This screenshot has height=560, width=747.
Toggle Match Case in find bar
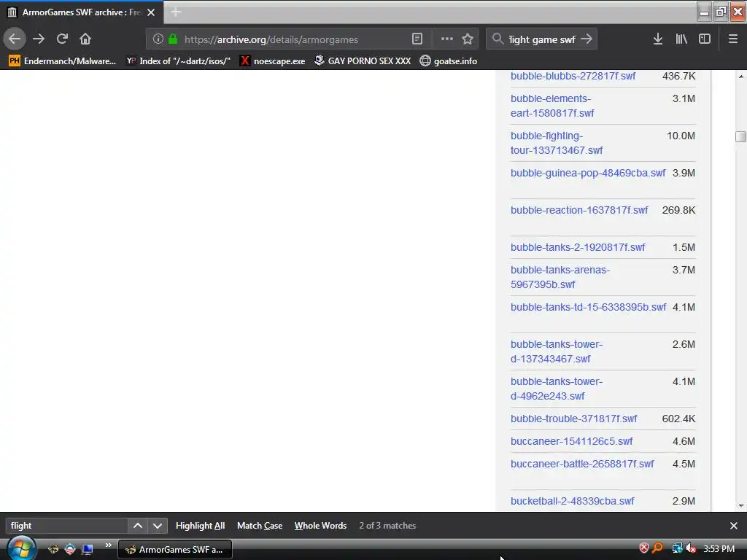(260, 526)
